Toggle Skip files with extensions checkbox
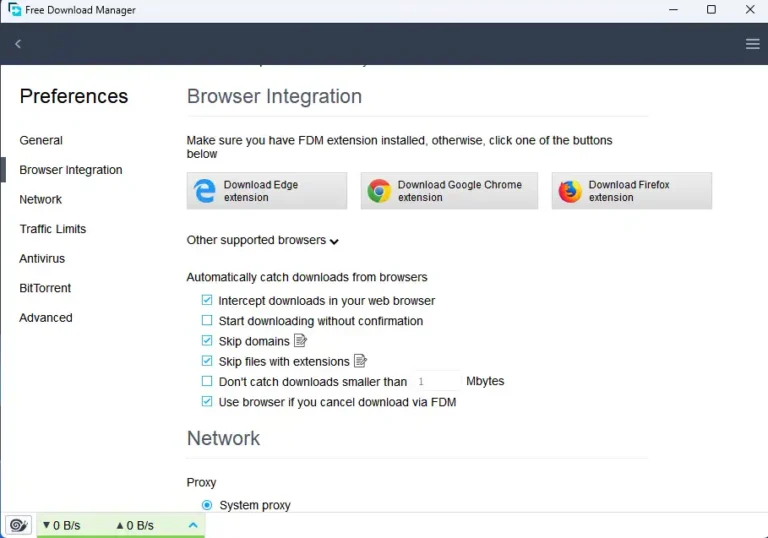The image size is (768, 538). (207, 361)
